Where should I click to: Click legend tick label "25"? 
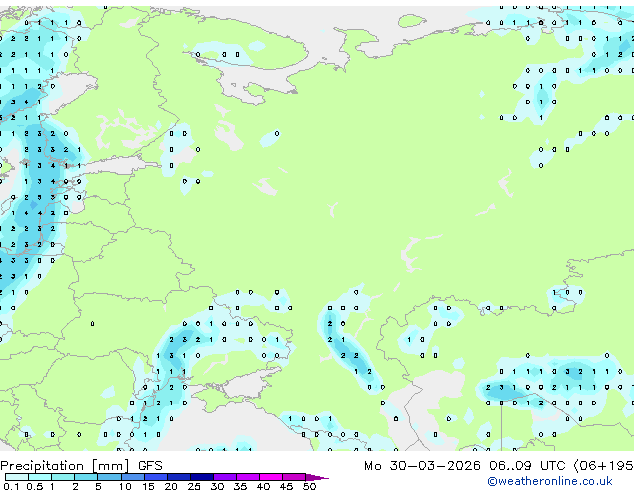[194, 486]
